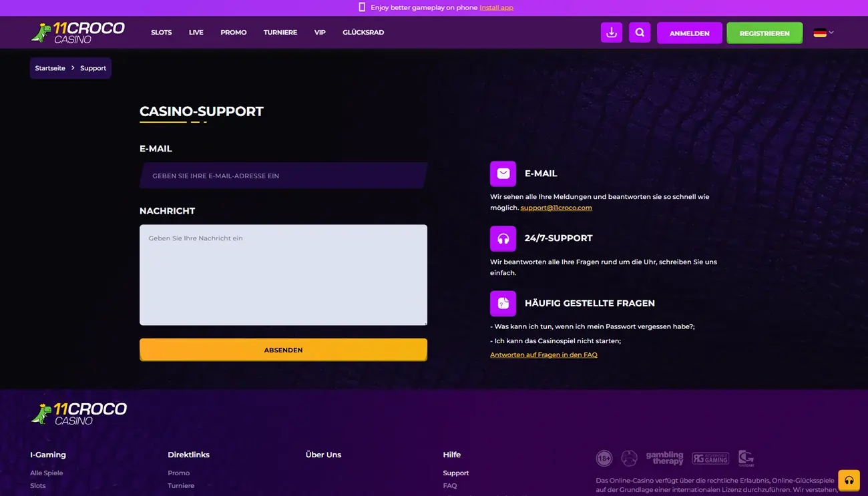The width and height of the screenshot is (868, 496).
Task: Open Antworten auf Fragen in den FAQ
Action: (x=544, y=355)
